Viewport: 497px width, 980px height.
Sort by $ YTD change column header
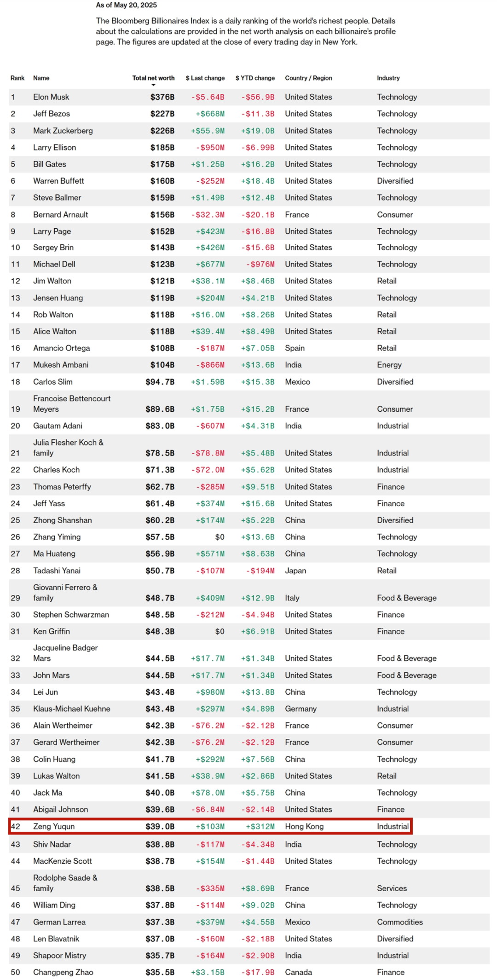(x=255, y=78)
